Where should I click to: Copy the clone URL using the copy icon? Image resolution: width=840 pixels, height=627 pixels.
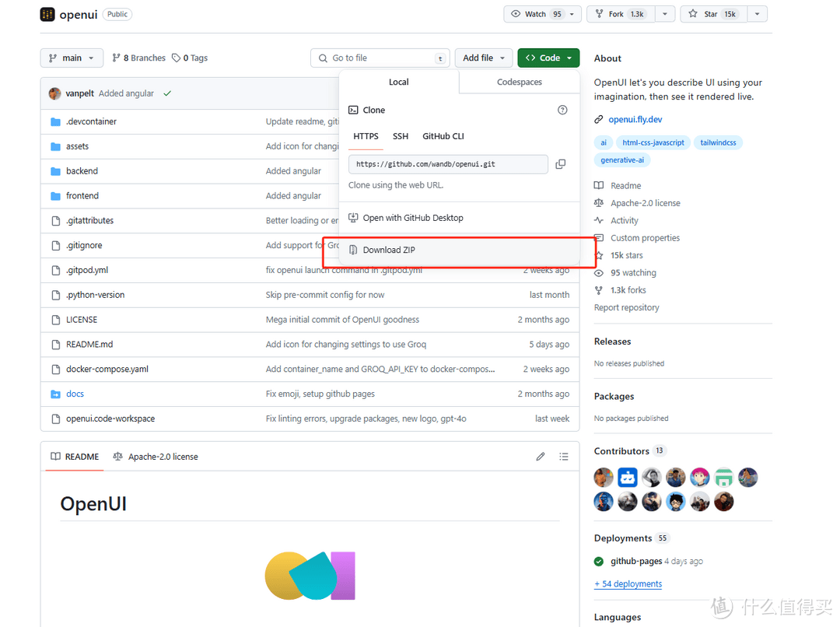[561, 164]
